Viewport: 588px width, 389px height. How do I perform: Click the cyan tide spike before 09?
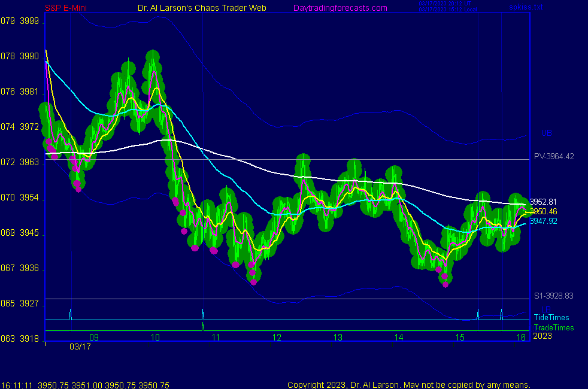70,314
